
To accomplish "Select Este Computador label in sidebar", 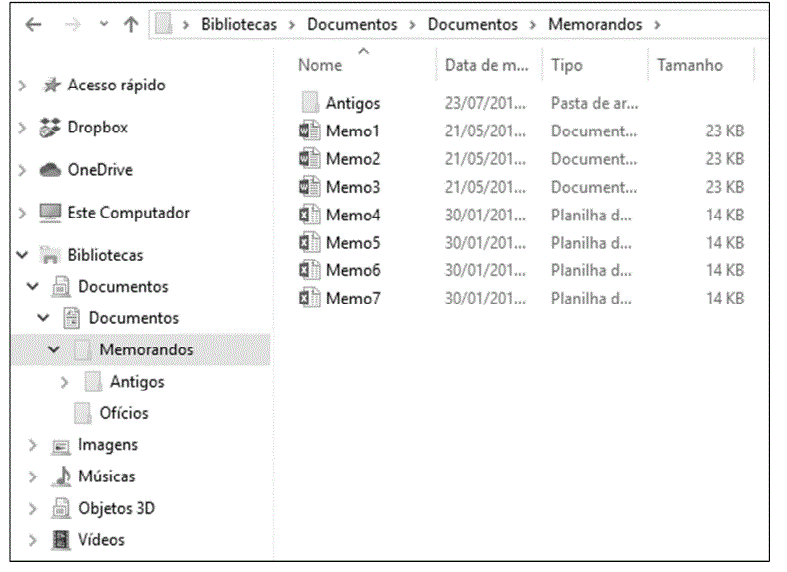I will (128, 213).
